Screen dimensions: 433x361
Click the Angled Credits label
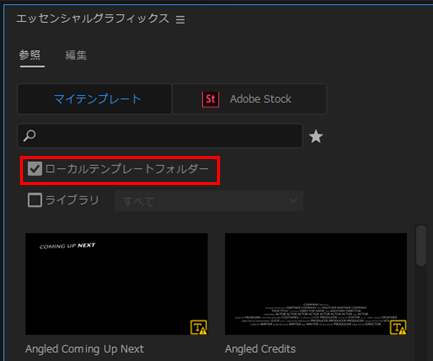point(260,349)
